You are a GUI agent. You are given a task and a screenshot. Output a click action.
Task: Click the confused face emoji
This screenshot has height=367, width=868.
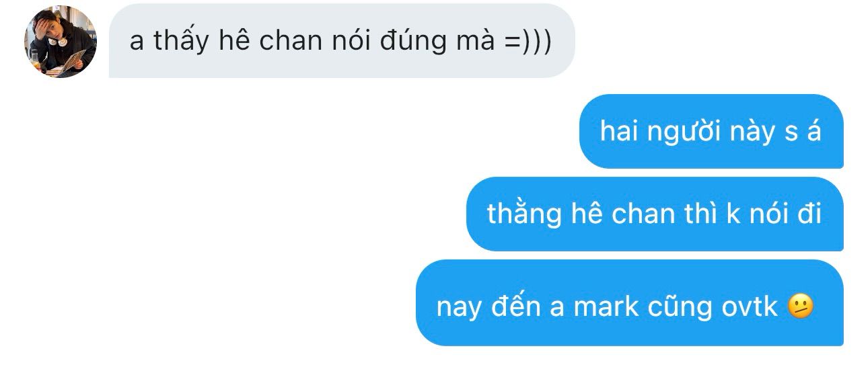[800, 306]
